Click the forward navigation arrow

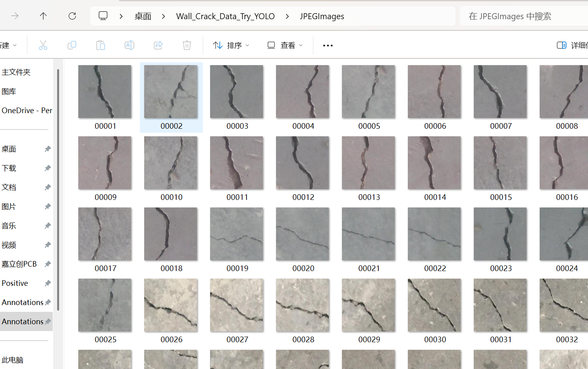coord(15,16)
